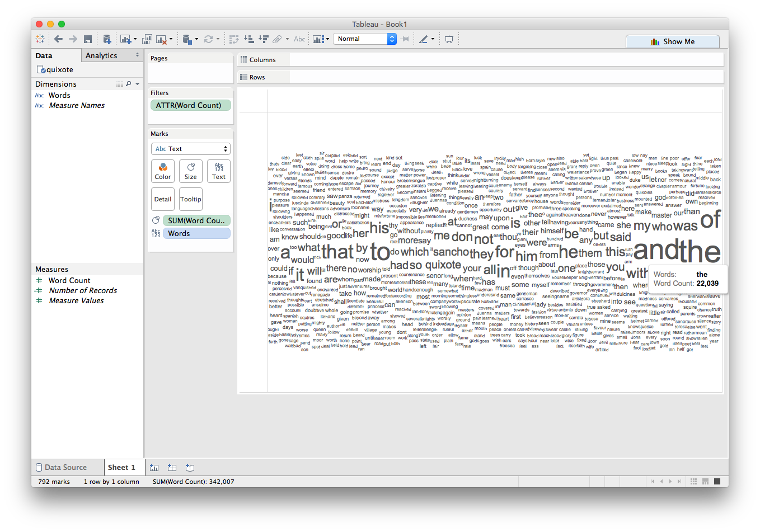
Task: Open the Size marks card
Action: (x=191, y=171)
